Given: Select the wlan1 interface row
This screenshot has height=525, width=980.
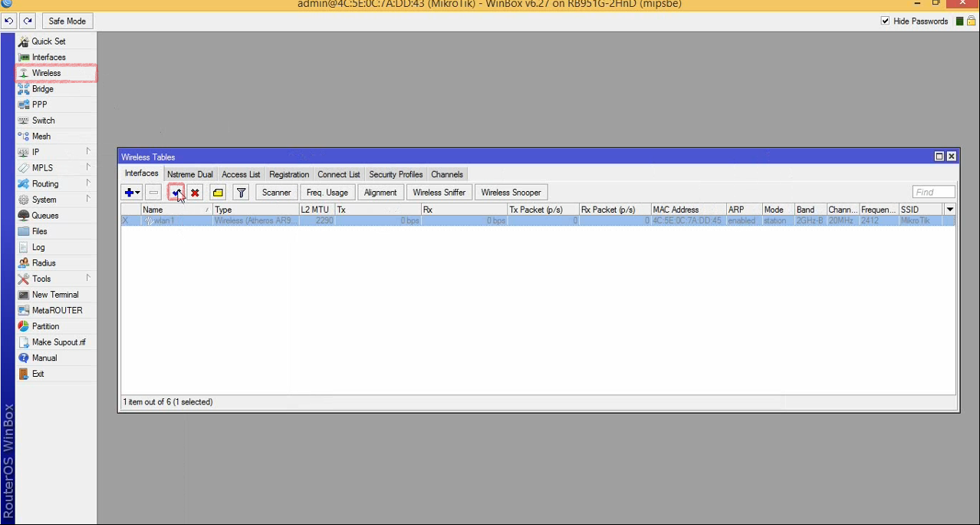Looking at the screenshot, I should pos(538,221).
